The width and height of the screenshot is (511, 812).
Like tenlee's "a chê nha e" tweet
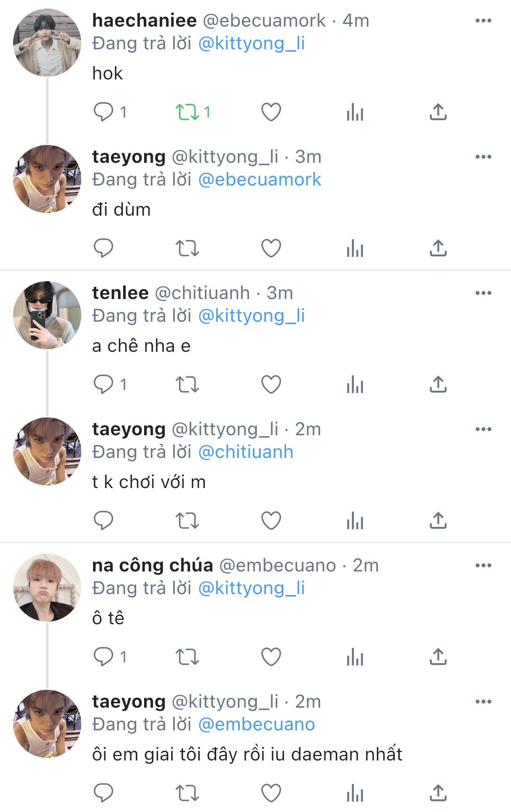pos(271,385)
